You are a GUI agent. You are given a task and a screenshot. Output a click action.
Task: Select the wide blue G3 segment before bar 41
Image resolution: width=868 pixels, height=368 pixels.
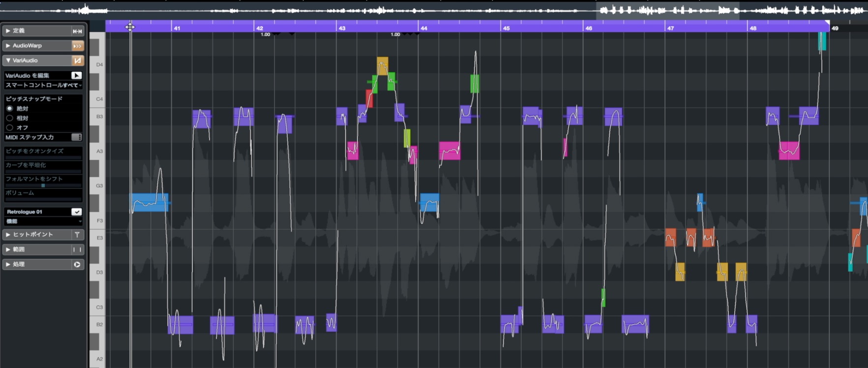pos(150,202)
